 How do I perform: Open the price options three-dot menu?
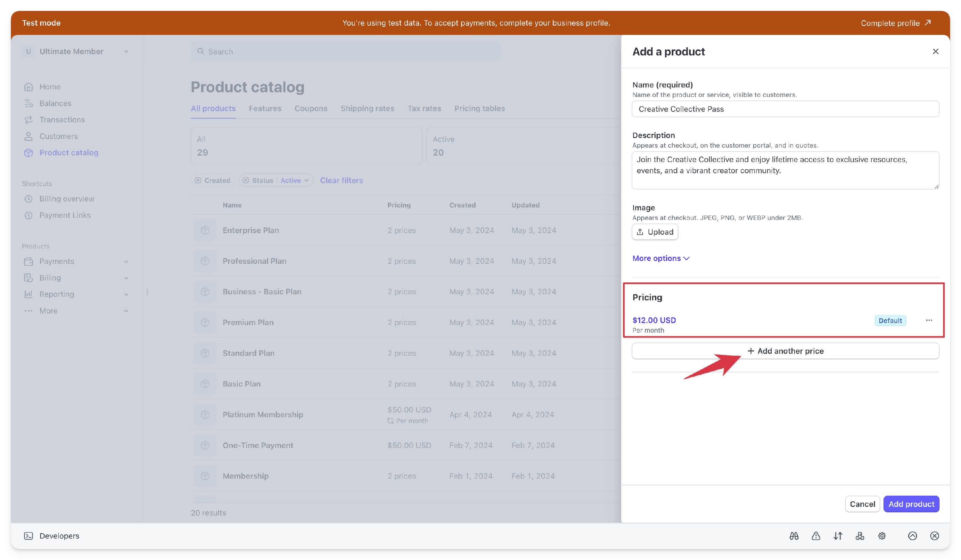coord(929,320)
